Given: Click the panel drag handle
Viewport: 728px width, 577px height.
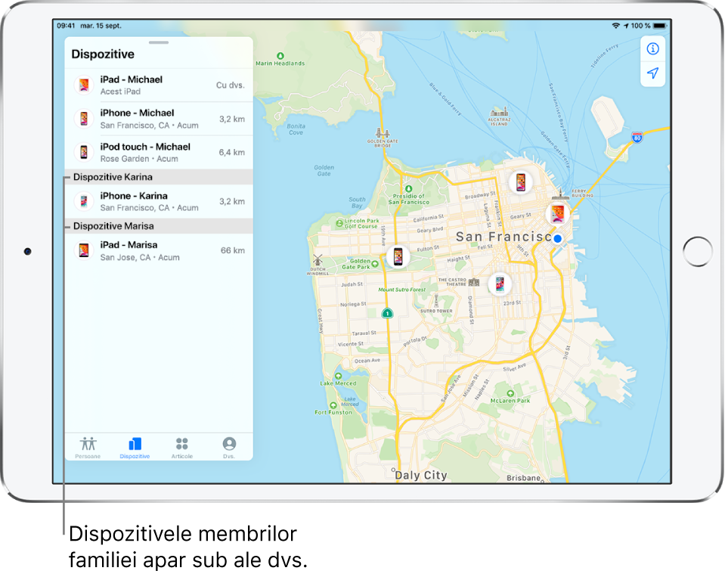Looking at the screenshot, I should click(159, 43).
